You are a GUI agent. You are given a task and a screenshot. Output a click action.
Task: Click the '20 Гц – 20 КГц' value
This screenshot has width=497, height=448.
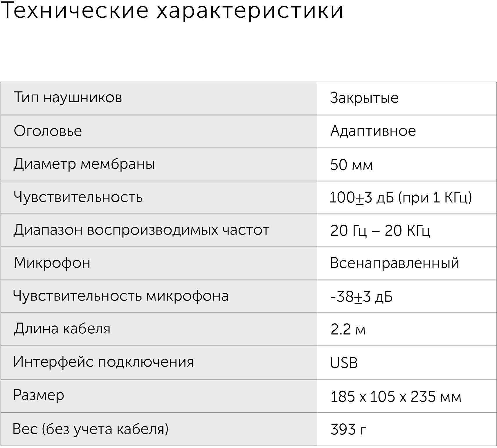tap(380, 231)
